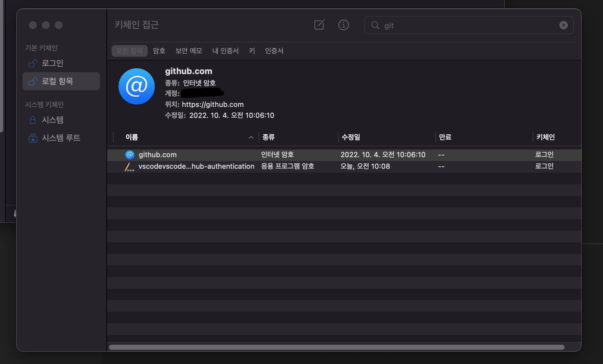Sort the list by 이름 column header
The height and width of the screenshot is (364, 603).
click(186, 137)
